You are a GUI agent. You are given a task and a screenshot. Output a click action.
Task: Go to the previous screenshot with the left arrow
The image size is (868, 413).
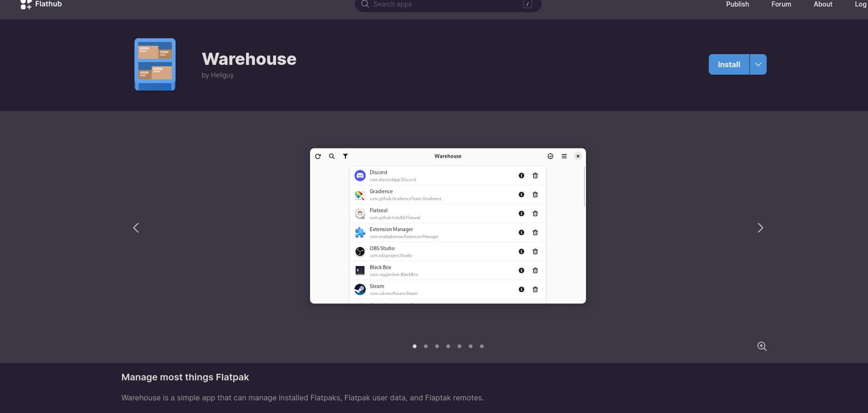pyautogui.click(x=136, y=228)
